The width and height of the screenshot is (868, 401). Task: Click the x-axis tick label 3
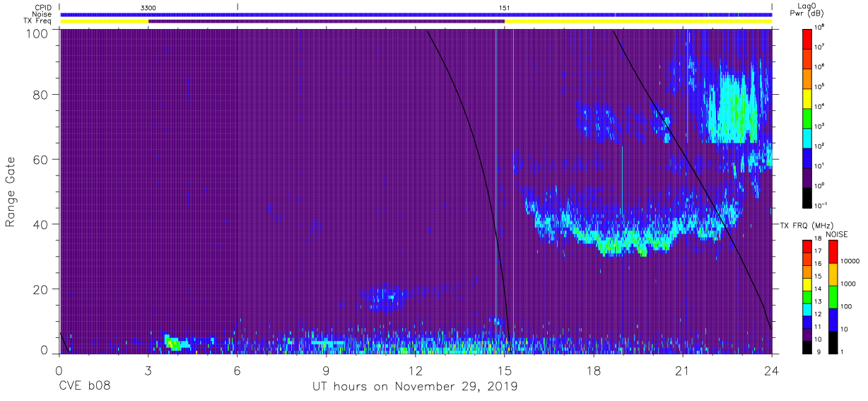point(148,370)
